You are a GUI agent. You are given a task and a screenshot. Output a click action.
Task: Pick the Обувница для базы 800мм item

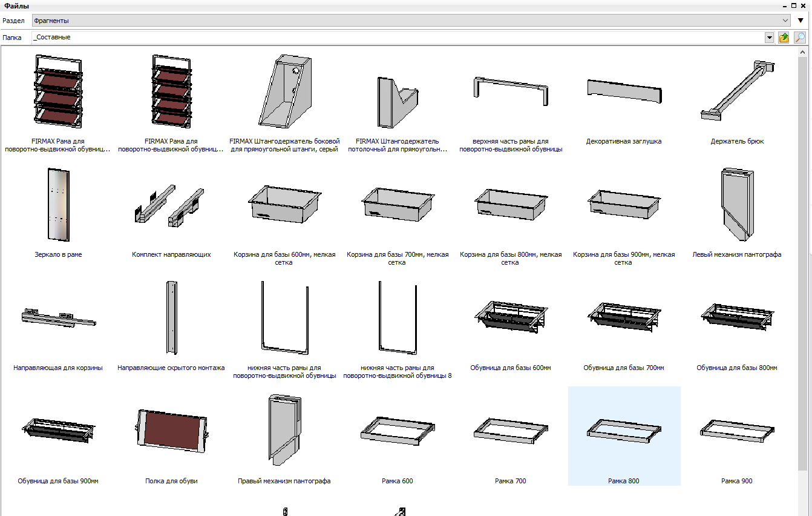[737, 316]
